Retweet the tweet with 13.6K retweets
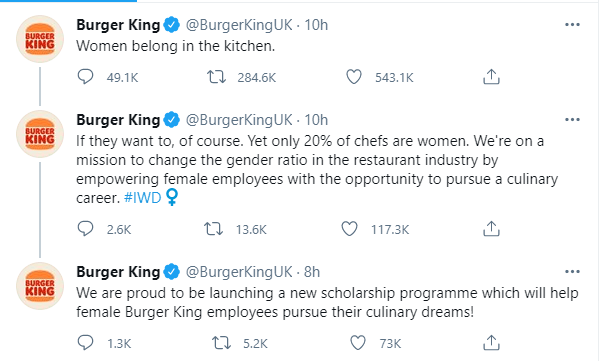 (213, 229)
